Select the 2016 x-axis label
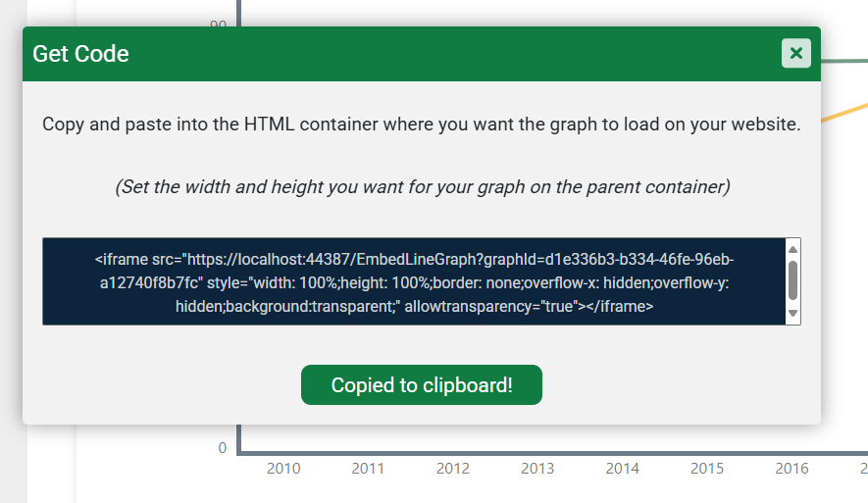The height and width of the screenshot is (503, 868). pos(791,469)
